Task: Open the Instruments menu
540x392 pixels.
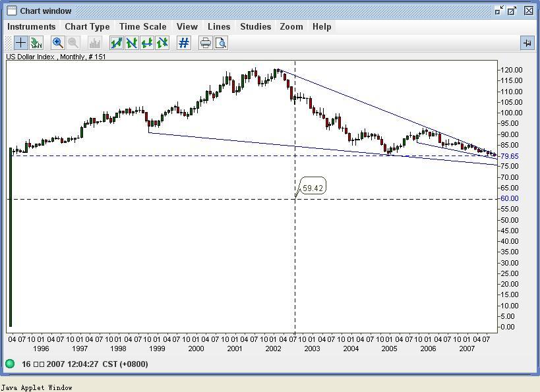Action: [32, 26]
